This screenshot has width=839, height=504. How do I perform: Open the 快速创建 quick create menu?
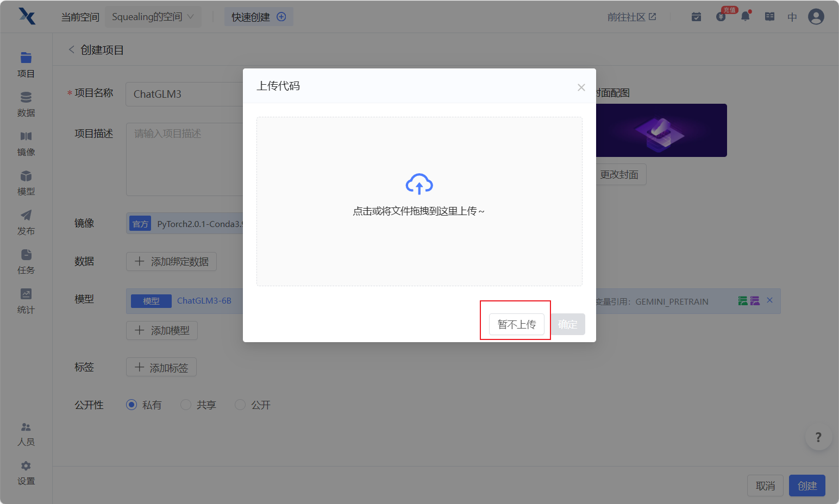[259, 17]
